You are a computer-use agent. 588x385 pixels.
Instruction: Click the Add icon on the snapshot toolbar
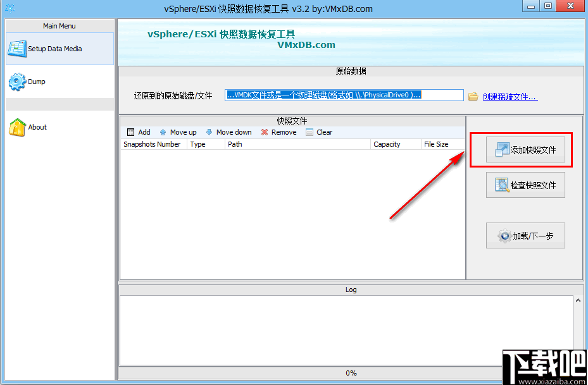point(131,132)
